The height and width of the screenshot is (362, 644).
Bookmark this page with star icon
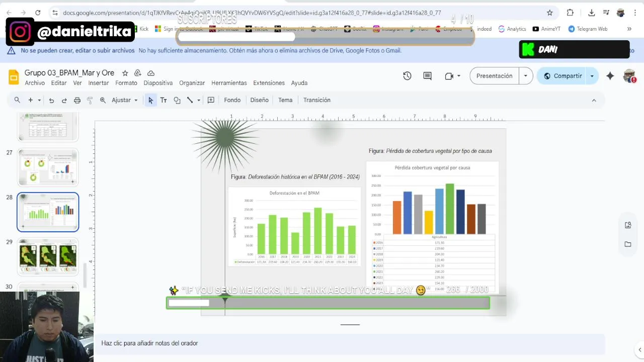click(549, 13)
